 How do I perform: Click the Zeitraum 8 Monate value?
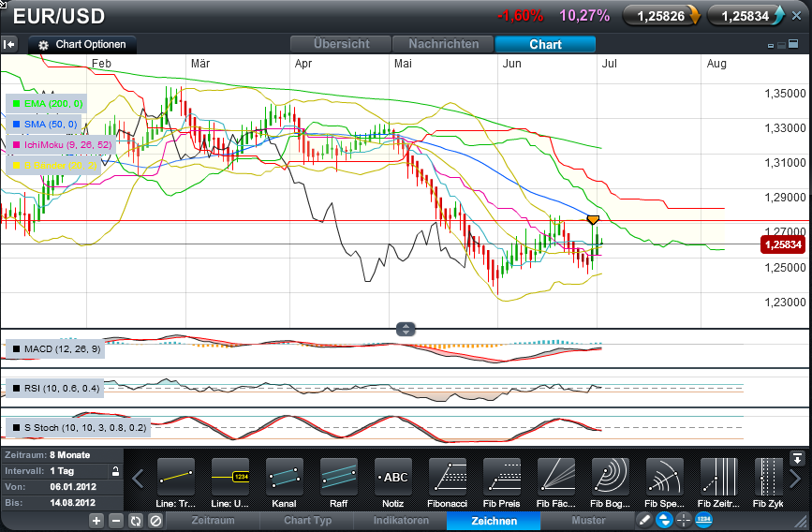pyautogui.click(x=70, y=455)
